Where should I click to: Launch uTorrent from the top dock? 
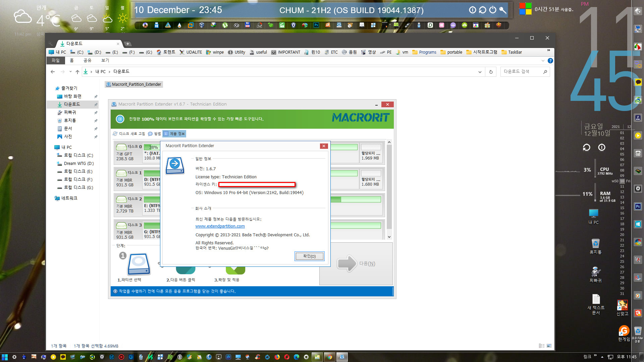(225, 25)
